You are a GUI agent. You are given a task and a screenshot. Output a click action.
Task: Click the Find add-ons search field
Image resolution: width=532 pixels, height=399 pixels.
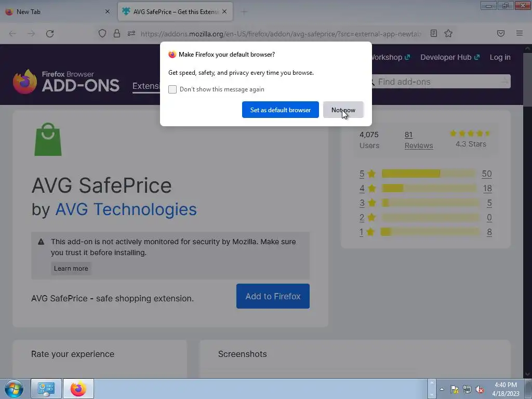pos(437,82)
